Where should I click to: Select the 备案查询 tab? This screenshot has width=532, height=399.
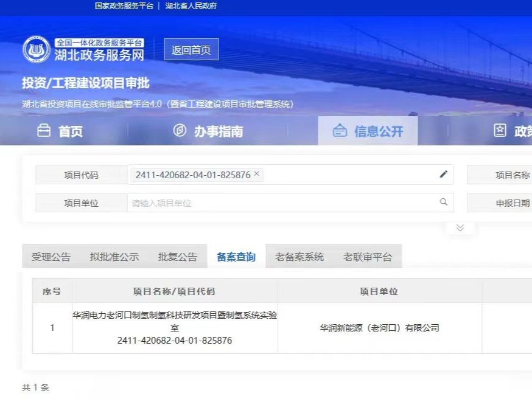point(236,257)
